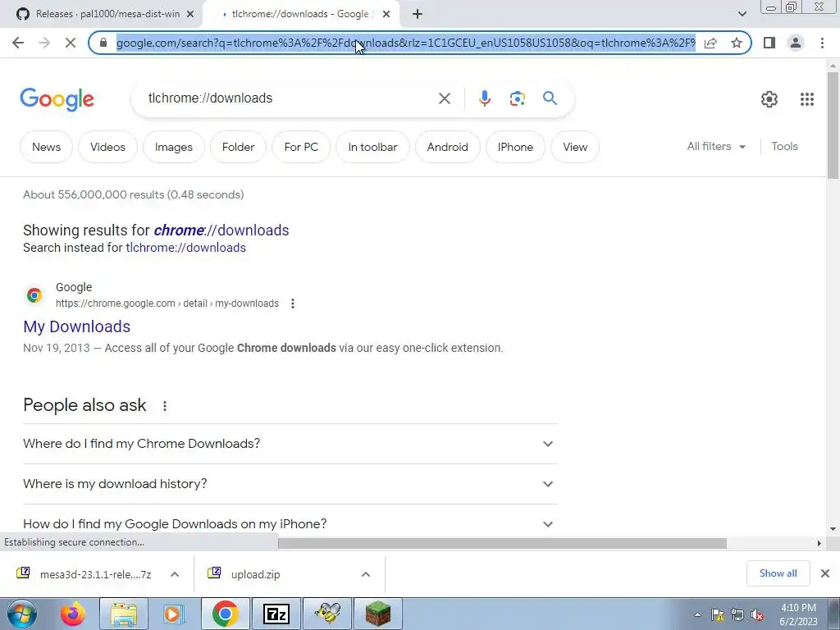The image size is (840, 630).
Task: Clear the Google search box with the X
Action: click(x=444, y=98)
